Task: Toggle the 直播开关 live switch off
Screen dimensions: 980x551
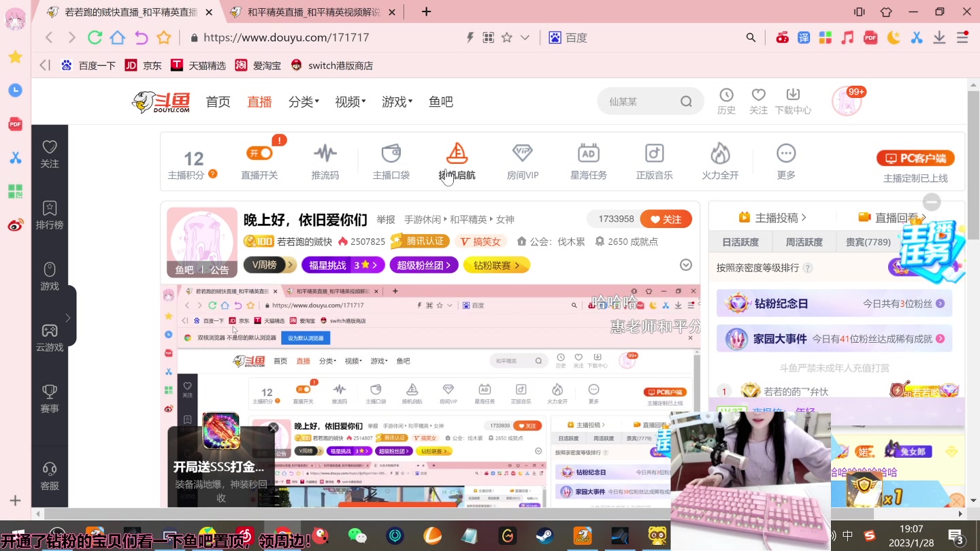Action: 259,153
